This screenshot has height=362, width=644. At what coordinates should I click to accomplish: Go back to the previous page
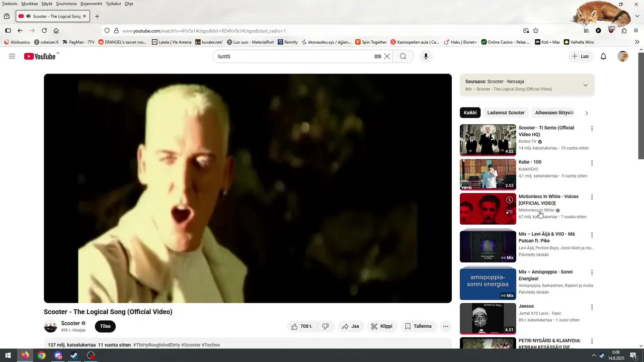pyautogui.click(x=20, y=31)
